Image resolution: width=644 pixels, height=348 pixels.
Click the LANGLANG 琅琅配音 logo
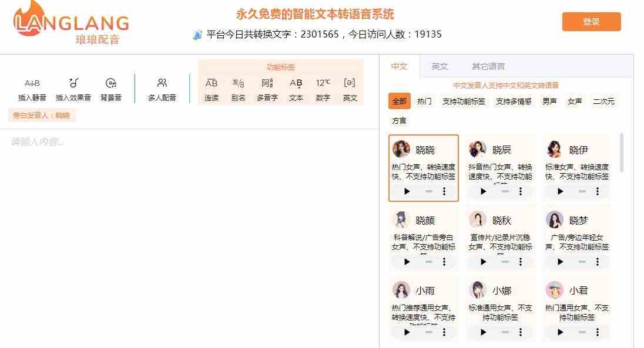[71, 23]
